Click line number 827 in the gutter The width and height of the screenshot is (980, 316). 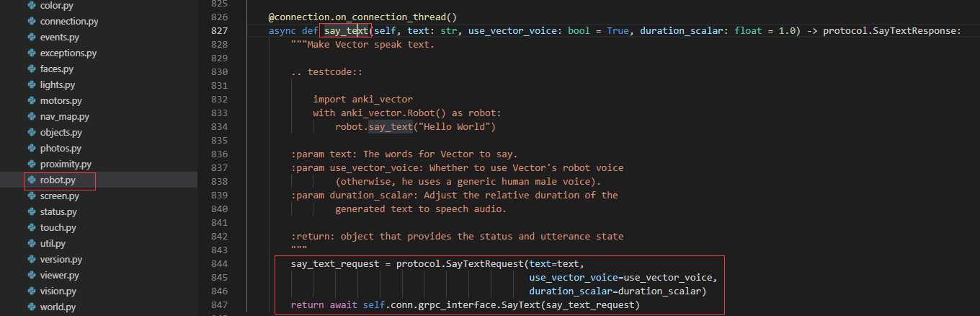[219, 30]
